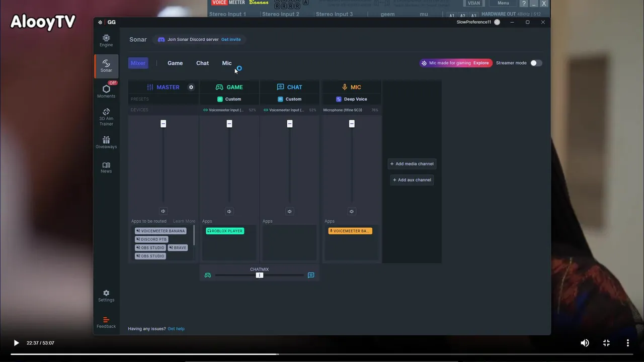Click the ChatMix balance slider handle
Screen dimensions: 644x362
pos(260,275)
